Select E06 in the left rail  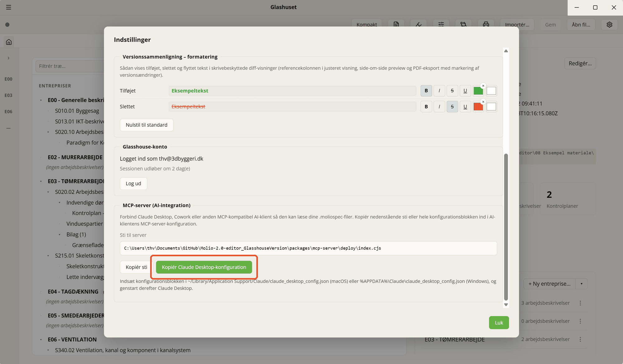(8, 111)
